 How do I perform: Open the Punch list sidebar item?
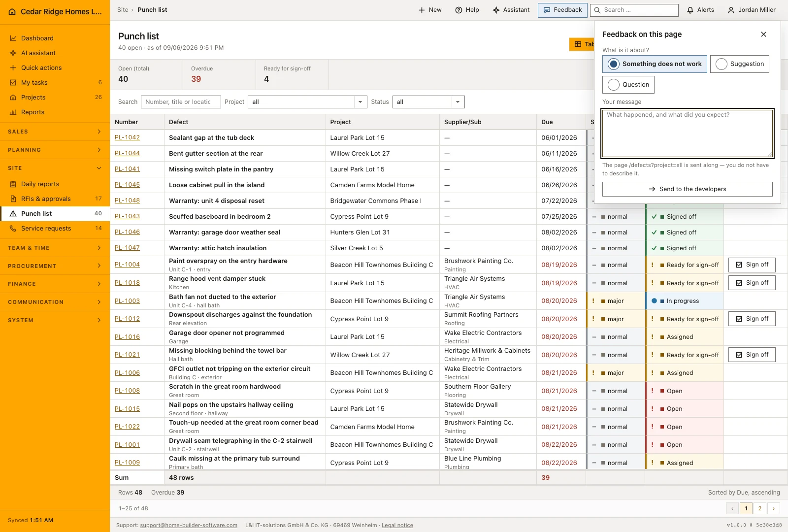[55, 214]
